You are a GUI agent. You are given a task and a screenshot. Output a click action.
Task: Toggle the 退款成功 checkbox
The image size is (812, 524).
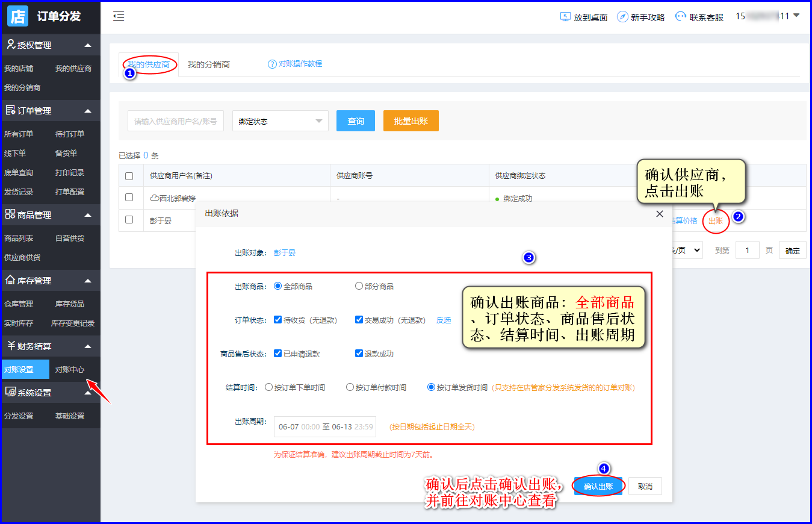coord(359,354)
